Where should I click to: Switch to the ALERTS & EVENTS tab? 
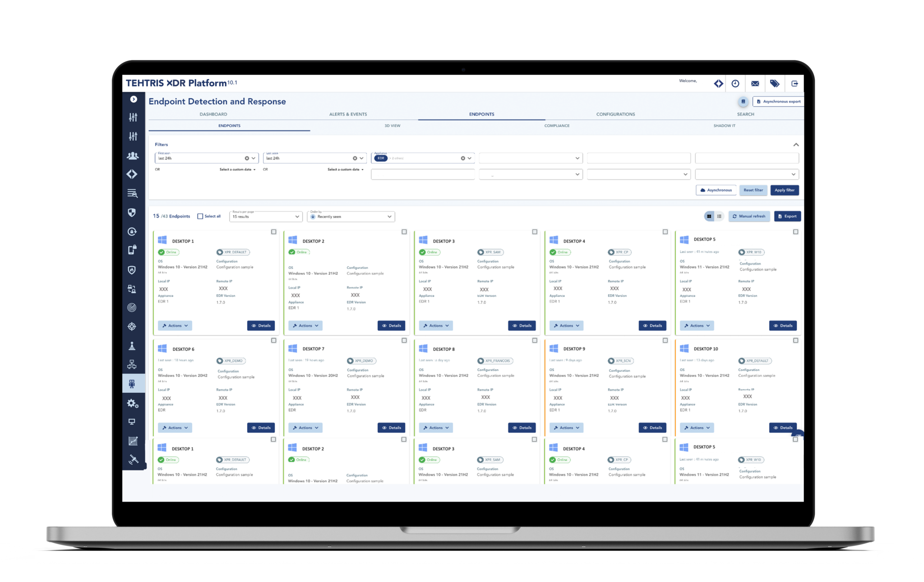pos(348,114)
